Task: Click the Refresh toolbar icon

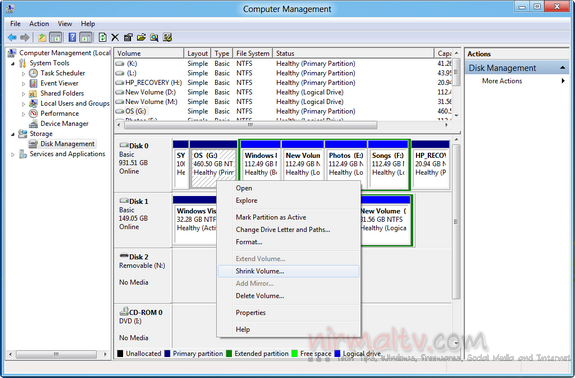Action: click(103, 37)
